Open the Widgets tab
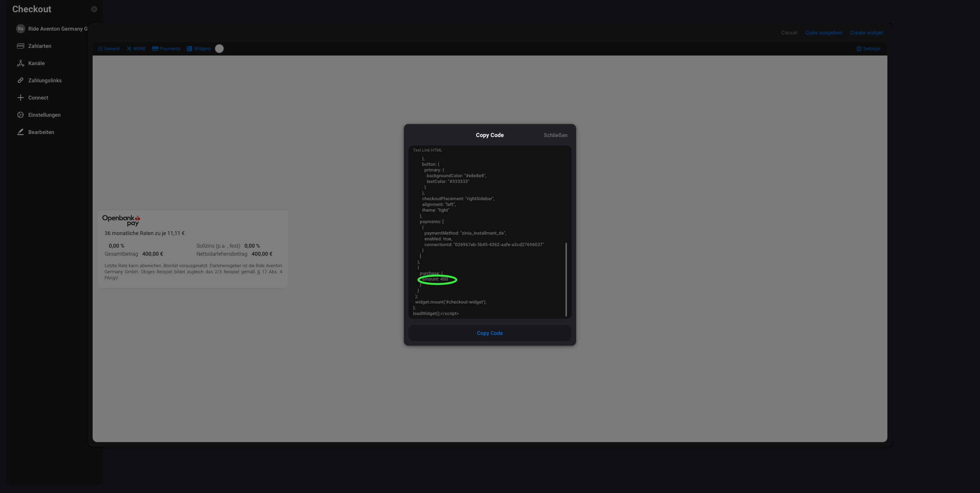This screenshot has width=980, height=493. click(199, 49)
